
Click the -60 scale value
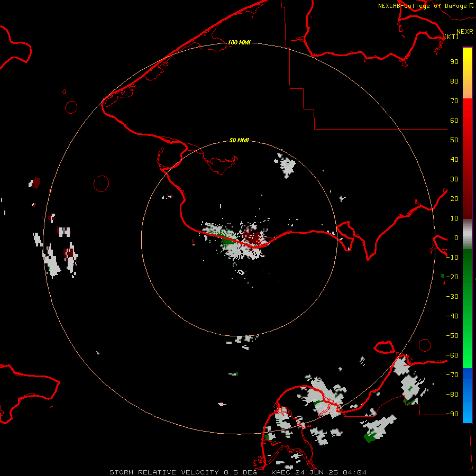(x=452, y=355)
